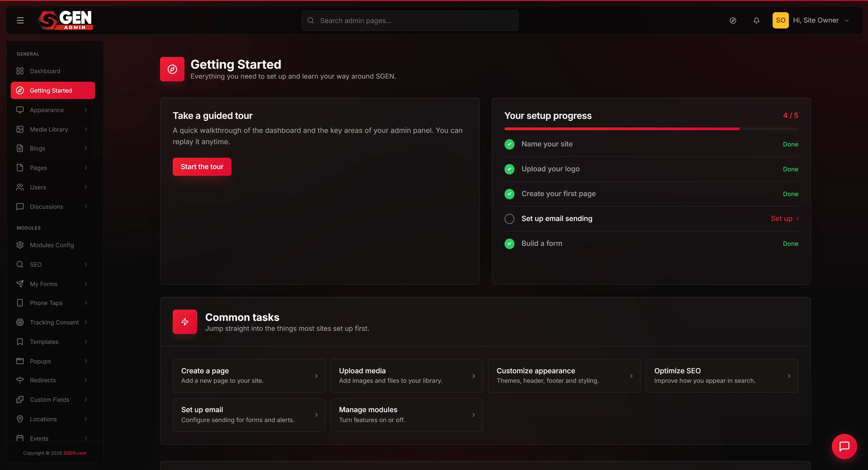Click the Done label for Name your site
The height and width of the screenshot is (470, 868).
pyautogui.click(x=790, y=144)
